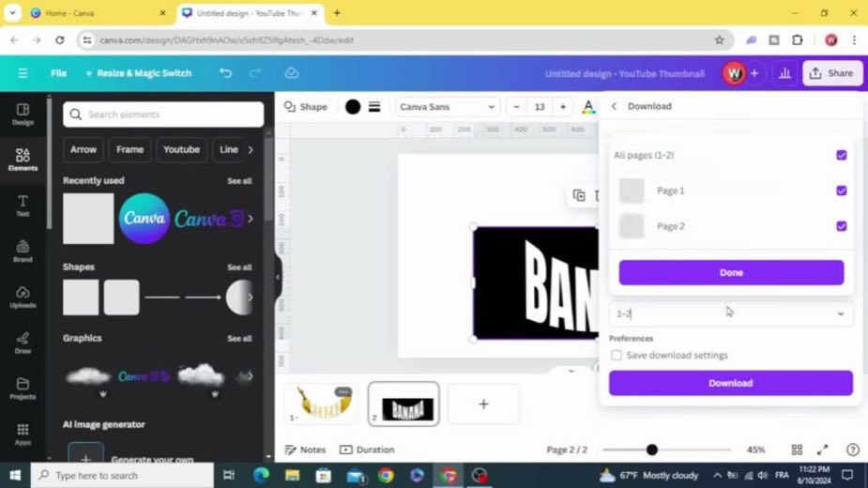Viewport: 868px width, 488px height.
Task: Open the help question mark
Action: click(852, 450)
